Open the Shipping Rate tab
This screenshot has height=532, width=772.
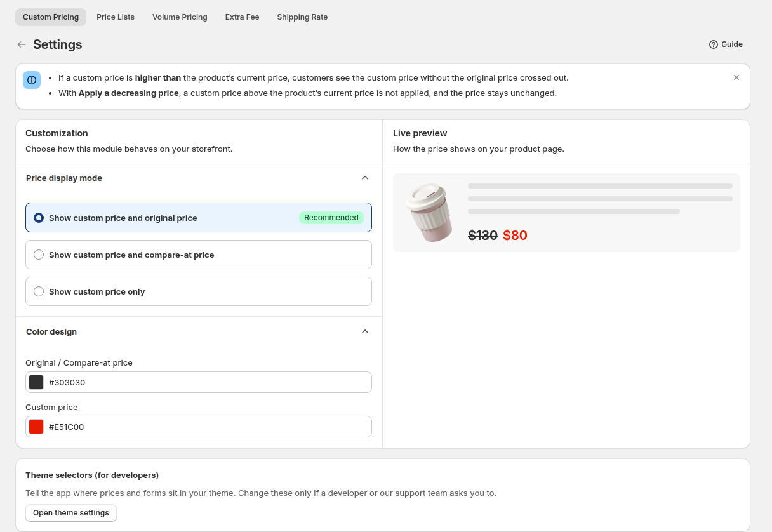(302, 17)
